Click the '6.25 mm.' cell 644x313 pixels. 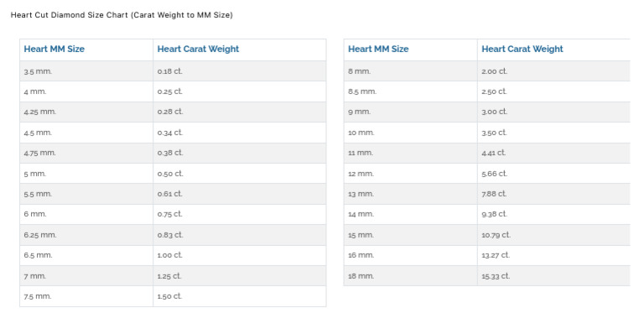pos(86,235)
